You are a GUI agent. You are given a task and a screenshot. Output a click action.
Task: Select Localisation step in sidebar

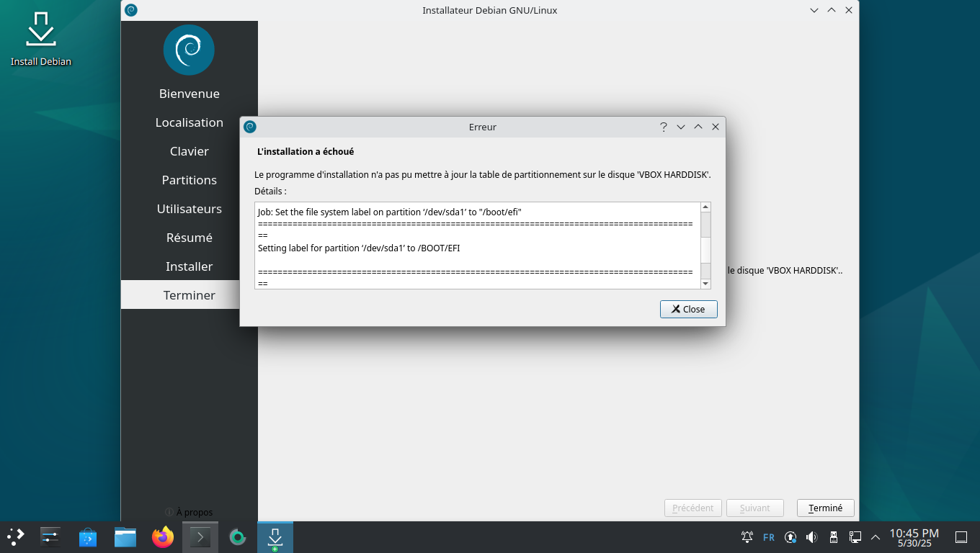coord(190,122)
